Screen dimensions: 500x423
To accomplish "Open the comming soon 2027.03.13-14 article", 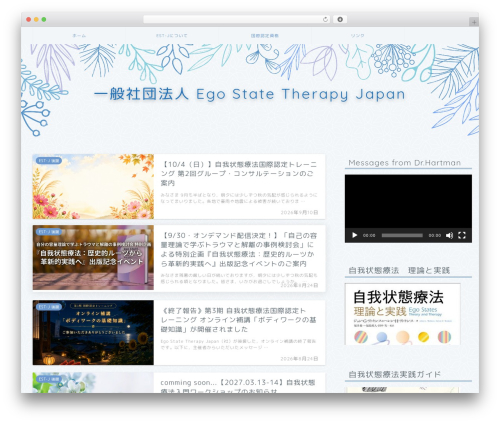I will coord(238,386).
